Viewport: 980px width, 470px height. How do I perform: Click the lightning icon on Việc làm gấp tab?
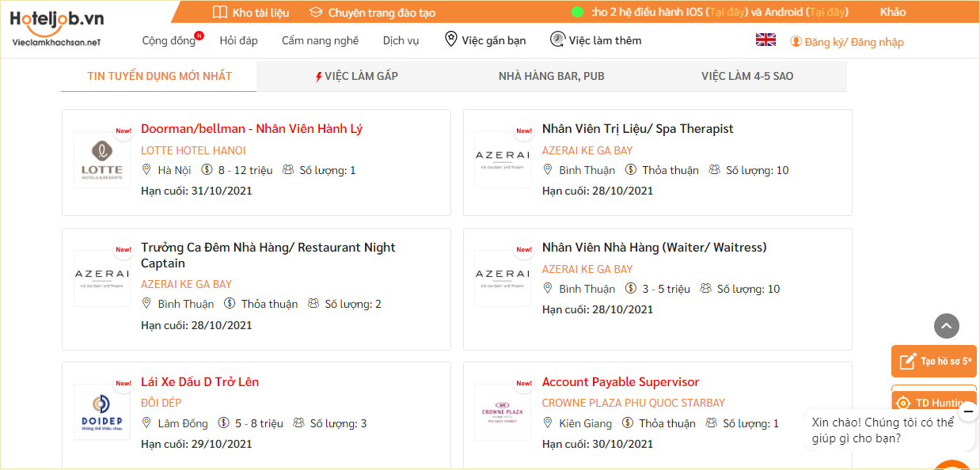[x=319, y=77]
